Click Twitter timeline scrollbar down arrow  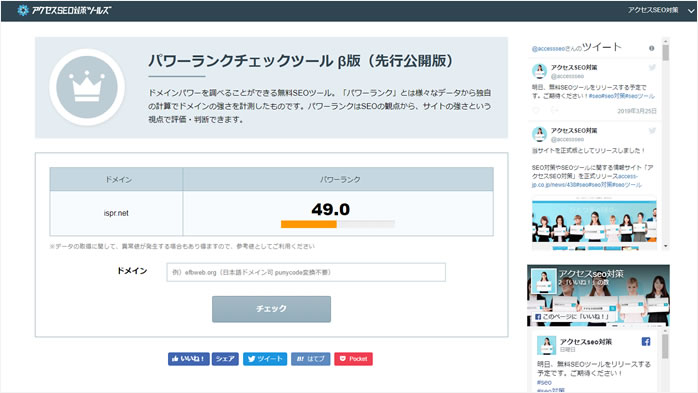pos(666,246)
